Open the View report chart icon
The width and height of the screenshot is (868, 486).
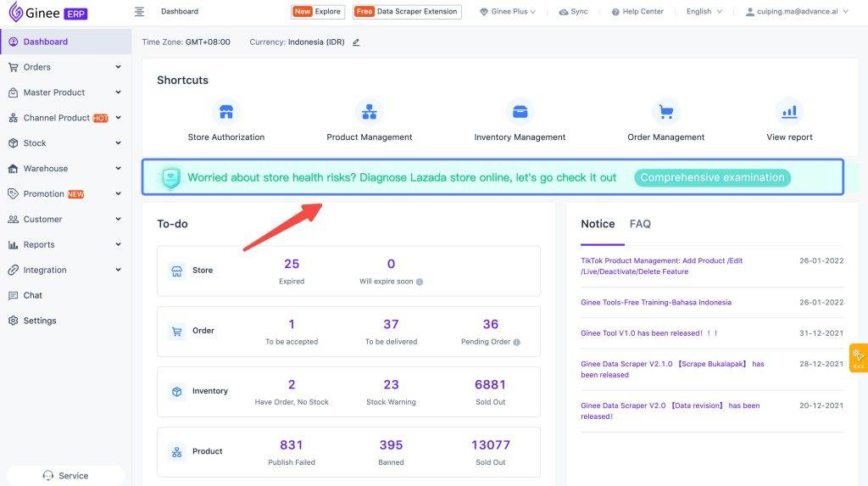(x=789, y=112)
